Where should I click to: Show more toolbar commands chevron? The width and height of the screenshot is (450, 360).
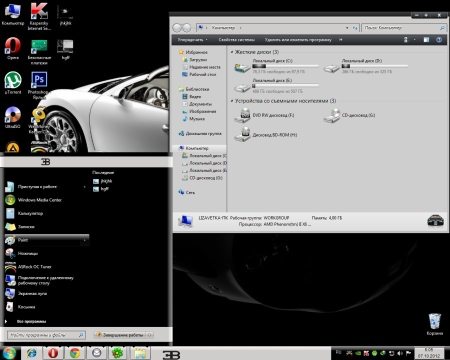[341, 40]
